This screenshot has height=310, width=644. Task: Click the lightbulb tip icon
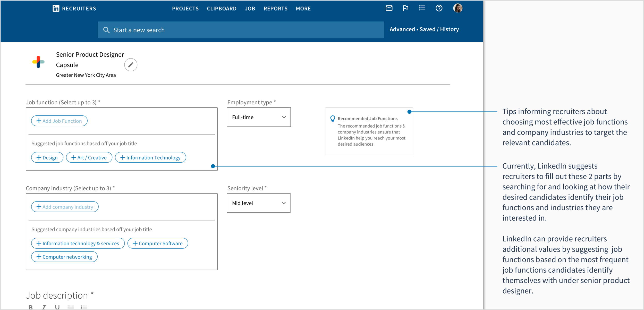(333, 119)
